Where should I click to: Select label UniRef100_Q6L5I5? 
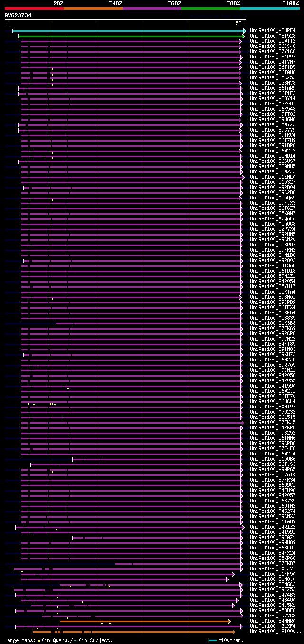pyautogui.click(x=273, y=417)
